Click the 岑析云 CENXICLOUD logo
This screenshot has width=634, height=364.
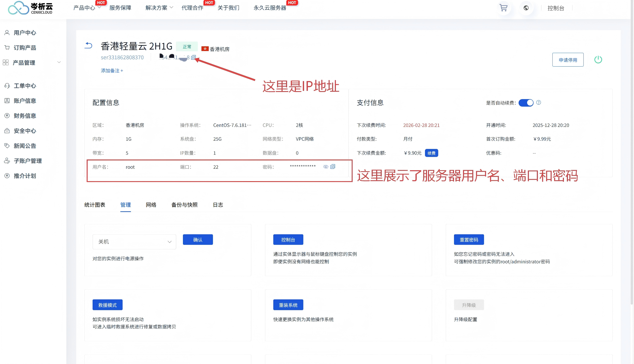[31, 8]
